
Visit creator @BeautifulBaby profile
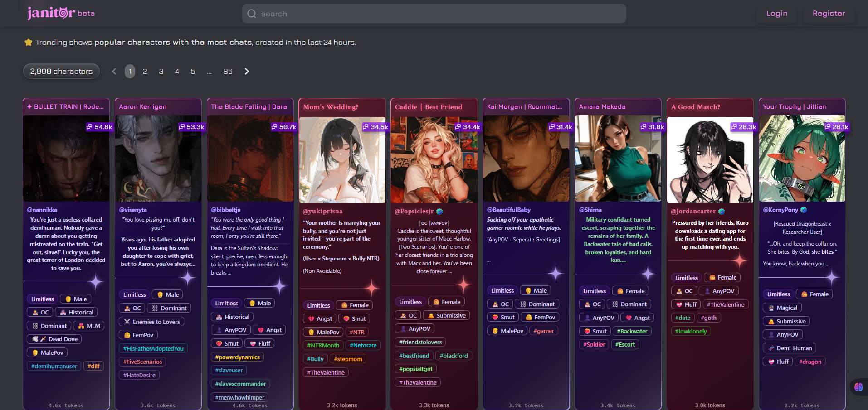(509, 210)
